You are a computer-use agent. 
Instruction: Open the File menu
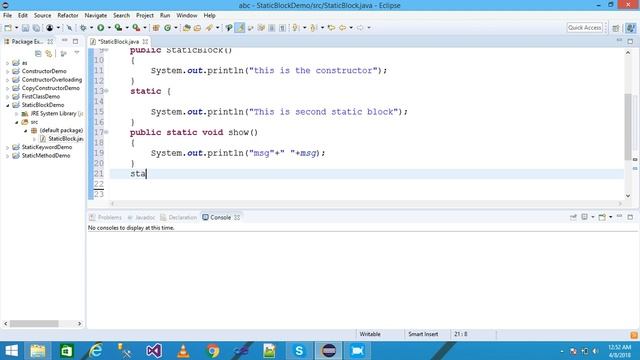click(x=7, y=16)
